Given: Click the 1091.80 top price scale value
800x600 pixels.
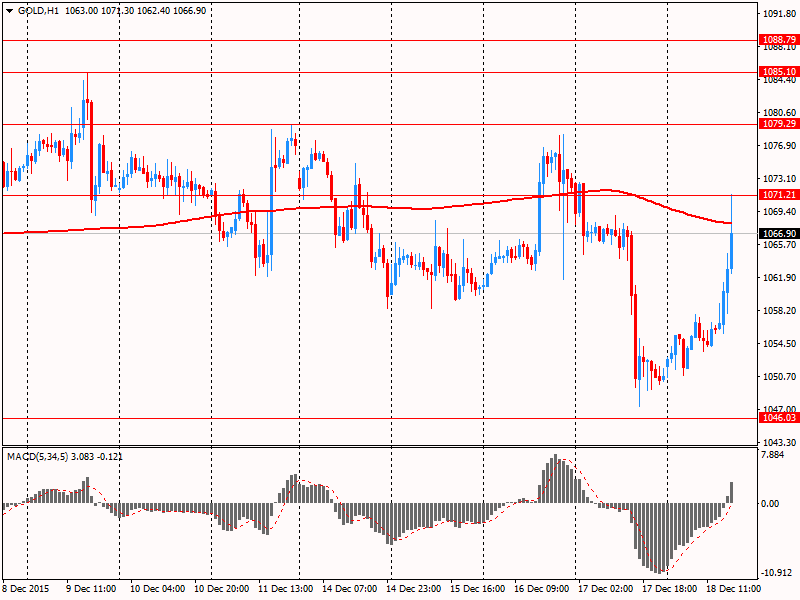Looking at the screenshot, I should pyautogui.click(x=778, y=14).
